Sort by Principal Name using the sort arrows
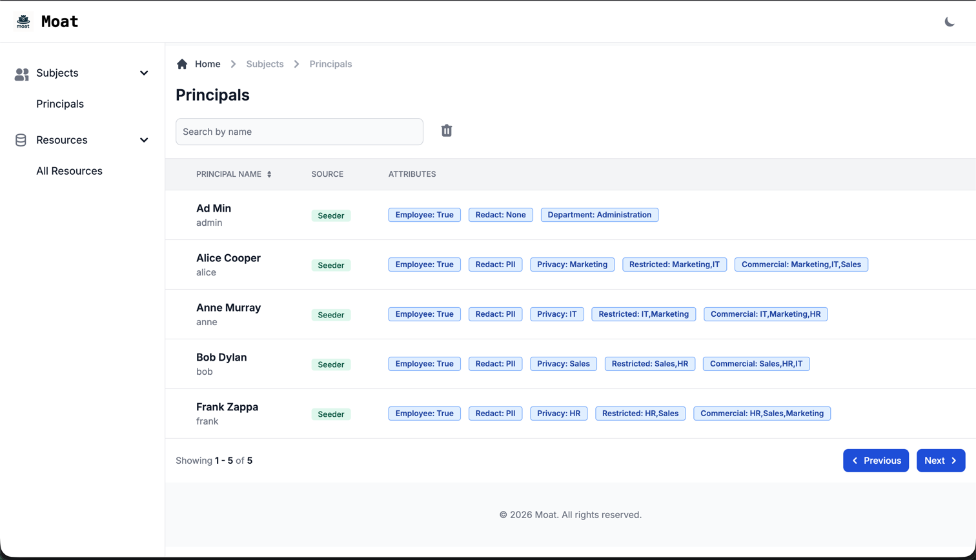The height and width of the screenshot is (560, 976). (x=270, y=174)
